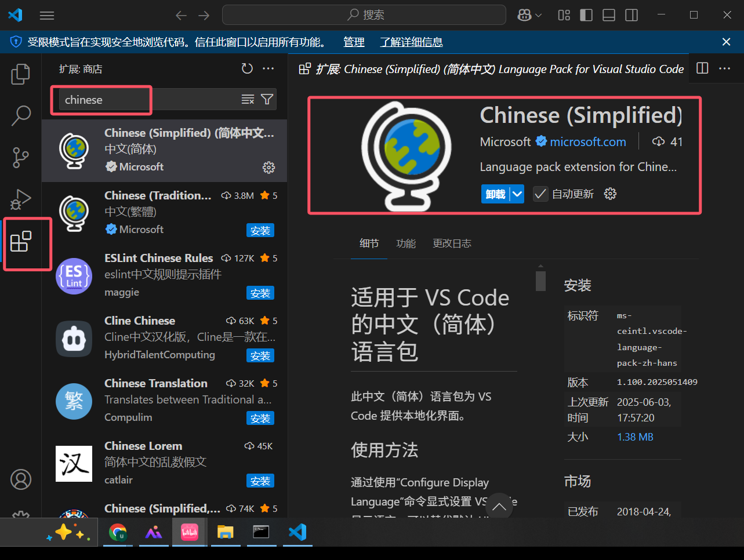744x560 pixels.
Task: Open bilibili app from the taskbar
Action: [189, 532]
